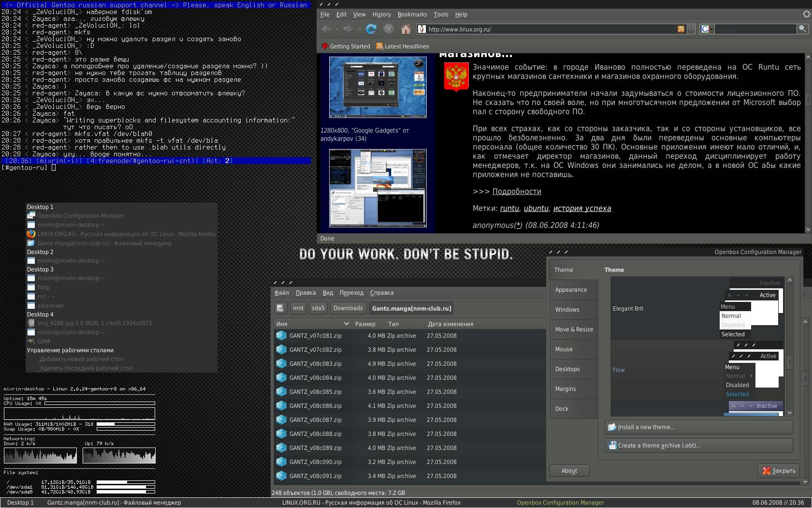Open Move & Resize tab
Image resolution: width=812 pixels, height=508 pixels.
(x=574, y=329)
